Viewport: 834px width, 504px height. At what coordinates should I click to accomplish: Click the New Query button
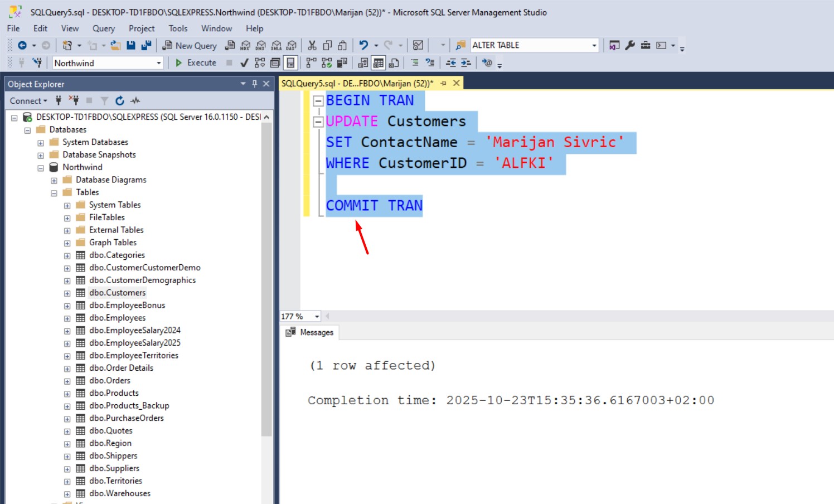[x=190, y=46]
